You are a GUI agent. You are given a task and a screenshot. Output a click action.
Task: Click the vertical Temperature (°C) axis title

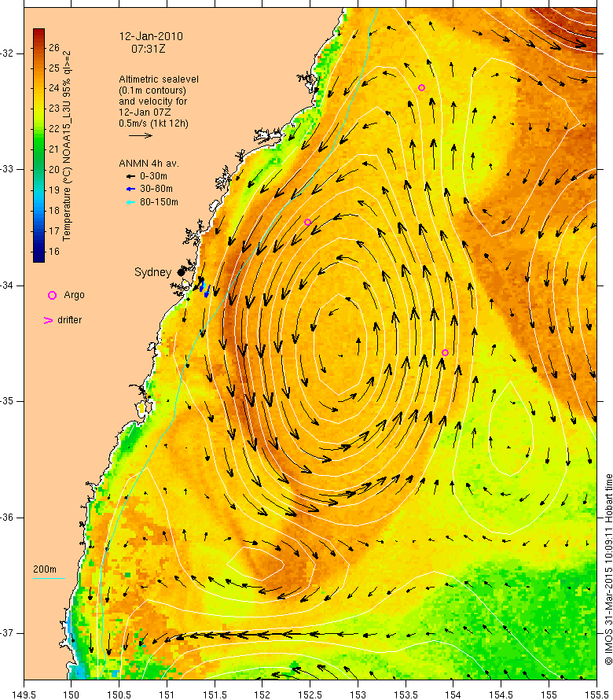click(x=67, y=146)
